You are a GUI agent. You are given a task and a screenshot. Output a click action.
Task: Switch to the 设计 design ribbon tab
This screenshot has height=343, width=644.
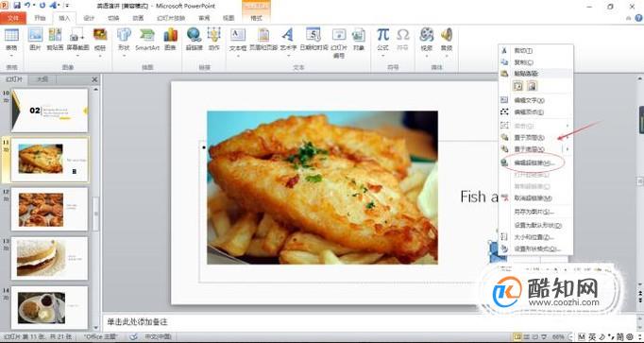point(89,18)
